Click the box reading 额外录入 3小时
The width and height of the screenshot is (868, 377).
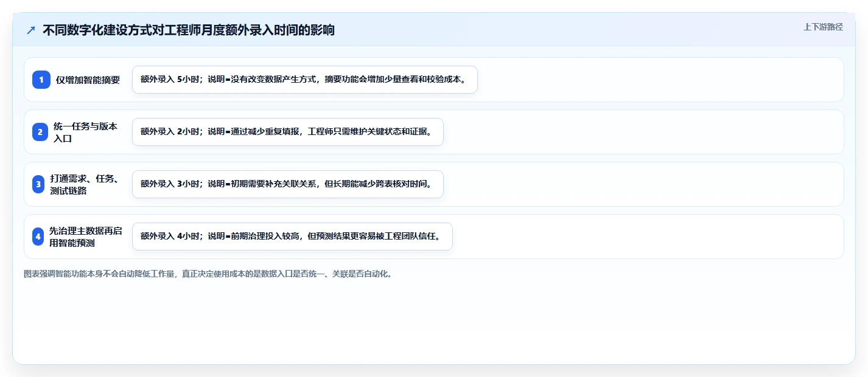(288, 184)
